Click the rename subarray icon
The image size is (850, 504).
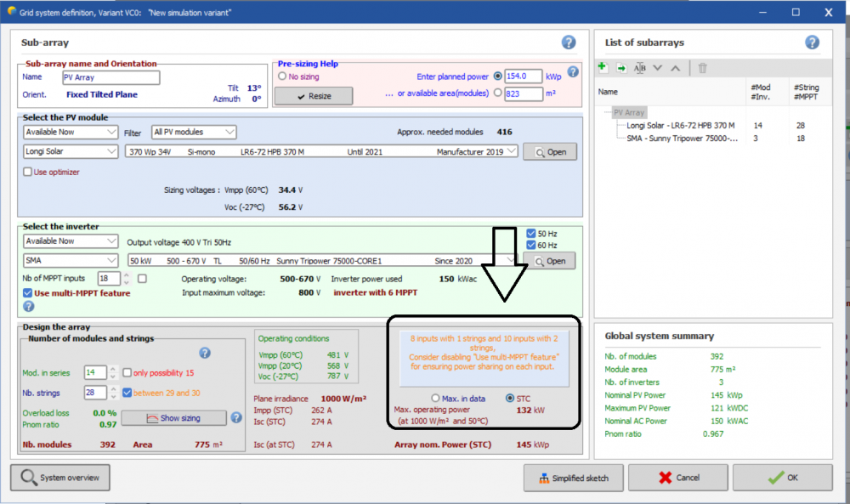pyautogui.click(x=640, y=68)
